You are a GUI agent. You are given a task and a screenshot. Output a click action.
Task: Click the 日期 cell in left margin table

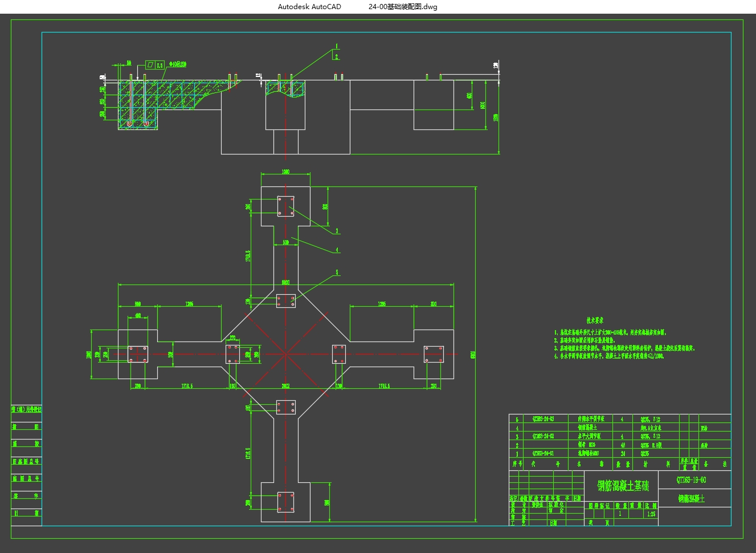[26, 513]
